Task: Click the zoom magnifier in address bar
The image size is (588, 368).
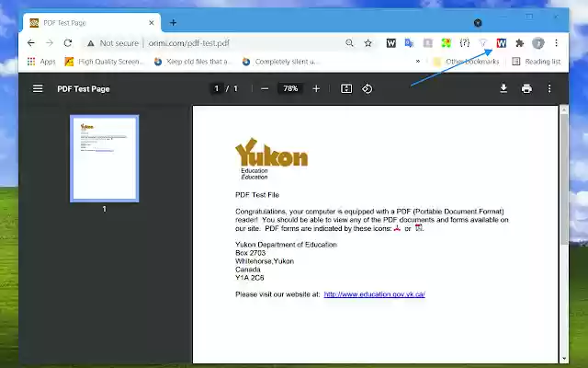Action: pyautogui.click(x=349, y=43)
